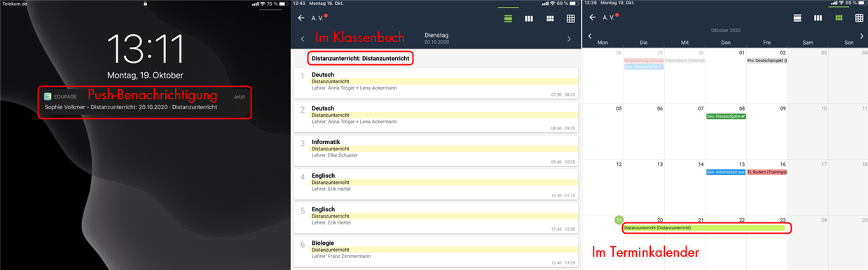Select calendar day 14
868x270 pixels.
point(701,164)
